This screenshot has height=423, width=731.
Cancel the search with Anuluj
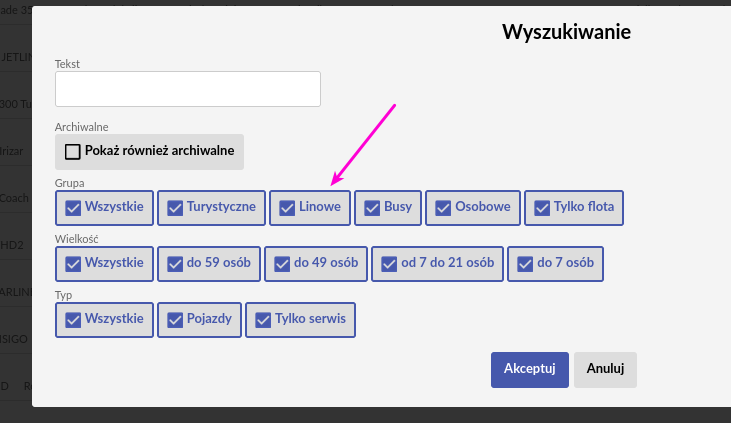click(x=605, y=369)
